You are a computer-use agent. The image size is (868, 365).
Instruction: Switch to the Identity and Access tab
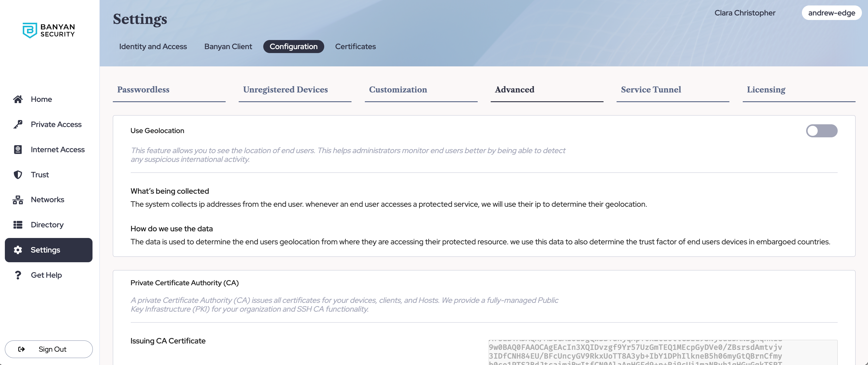153,46
